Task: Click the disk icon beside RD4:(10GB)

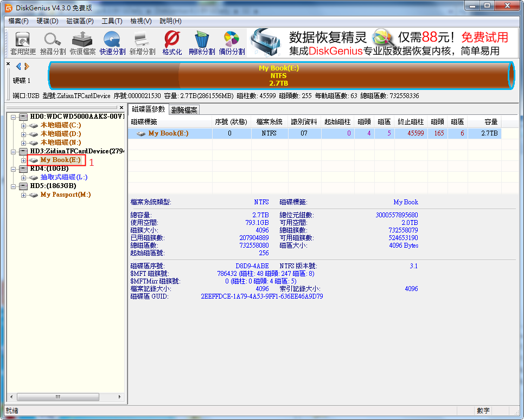Action: 23,169
